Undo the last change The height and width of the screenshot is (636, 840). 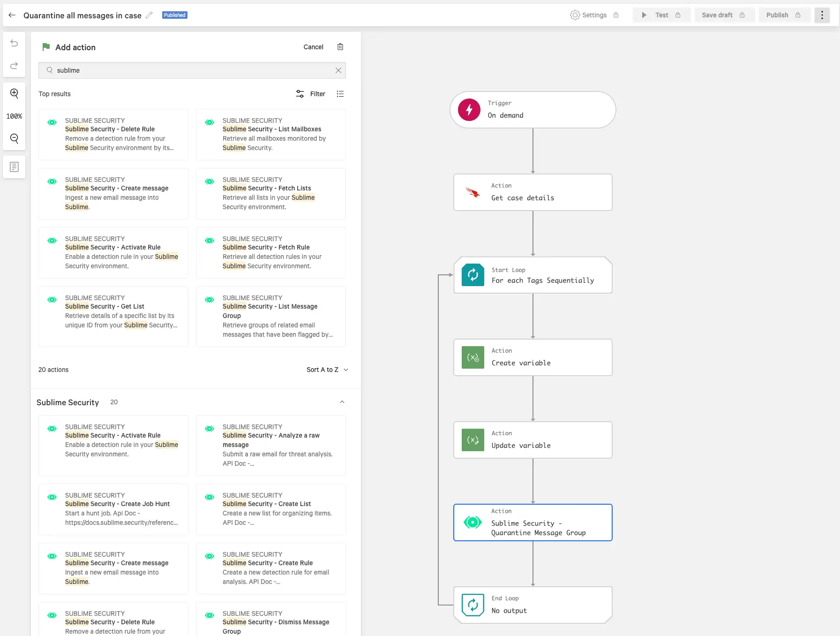pyautogui.click(x=14, y=43)
